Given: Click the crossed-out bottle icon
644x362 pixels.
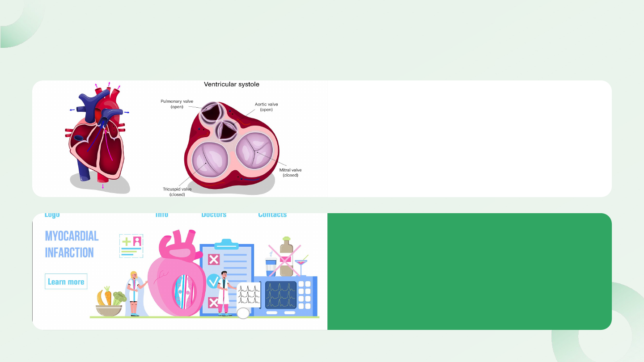Looking at the screenshot, I should (286, 258).
